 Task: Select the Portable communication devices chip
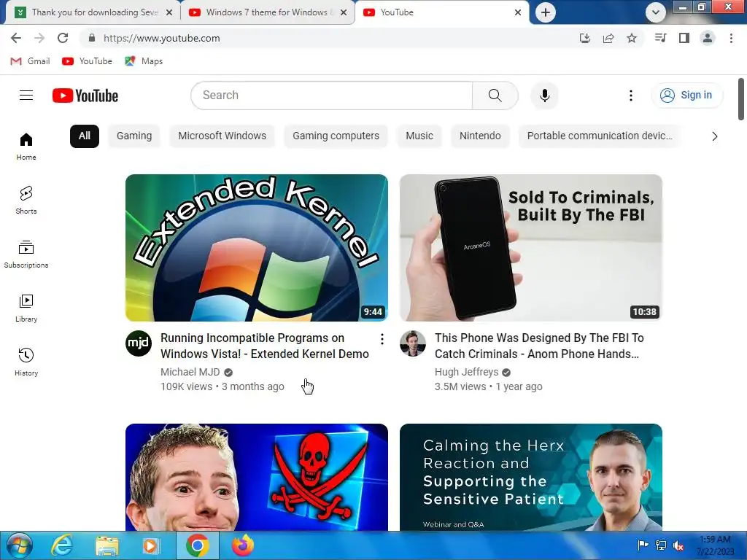[600, 136]
